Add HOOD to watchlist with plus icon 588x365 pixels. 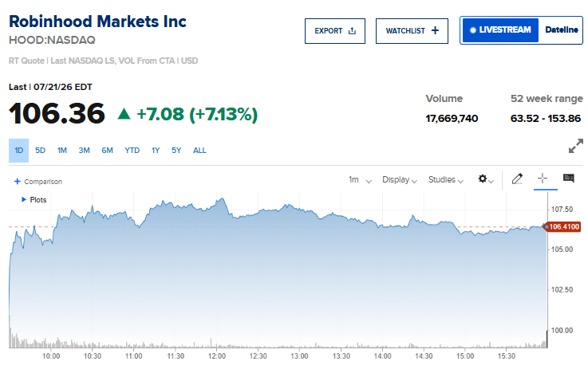(435, 30)
